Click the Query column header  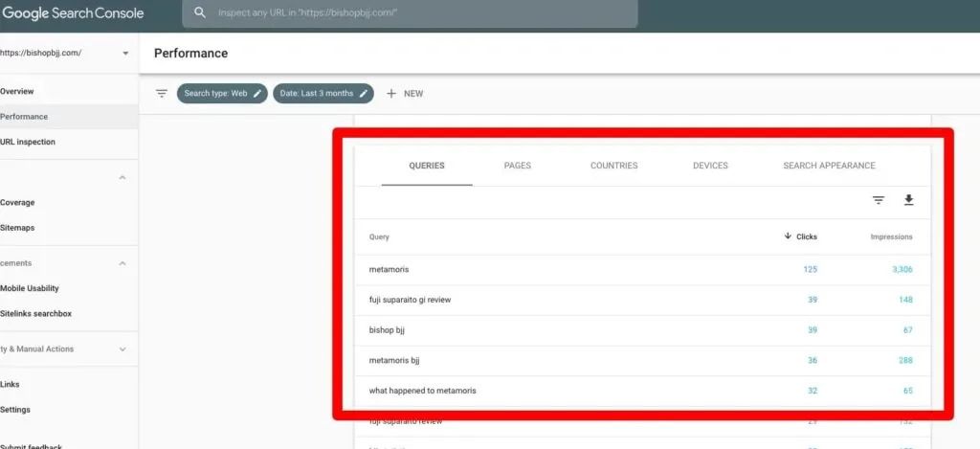(379, 237)
